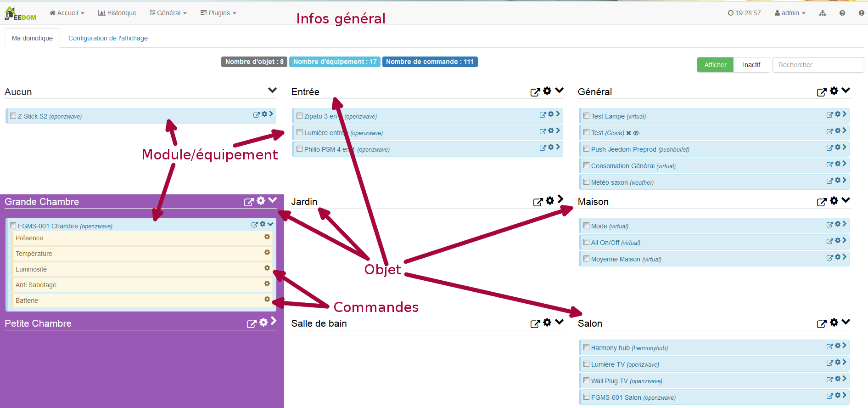Click the green Afficher button
Screen dimensions: 868x408
pos(715,65)
